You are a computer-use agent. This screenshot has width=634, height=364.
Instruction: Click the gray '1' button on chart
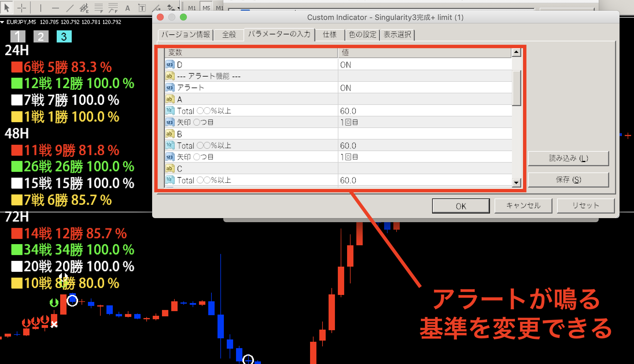coord(18,36)
